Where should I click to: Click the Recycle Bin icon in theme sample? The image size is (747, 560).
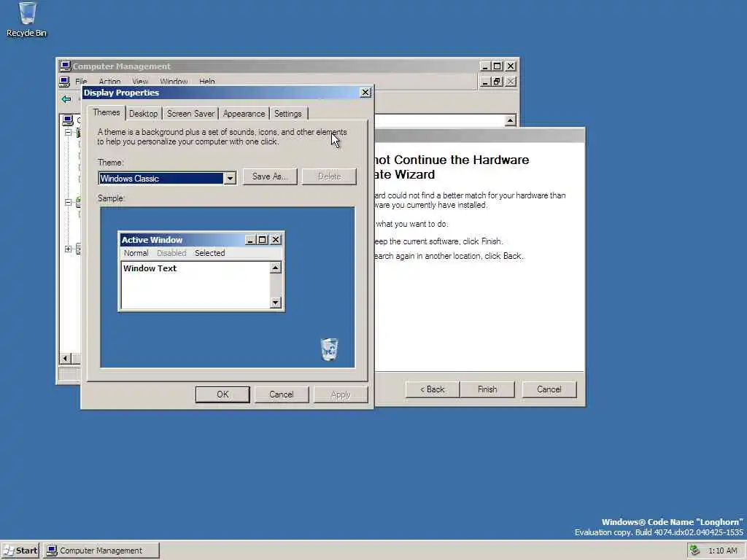click(x=329, y=349)
